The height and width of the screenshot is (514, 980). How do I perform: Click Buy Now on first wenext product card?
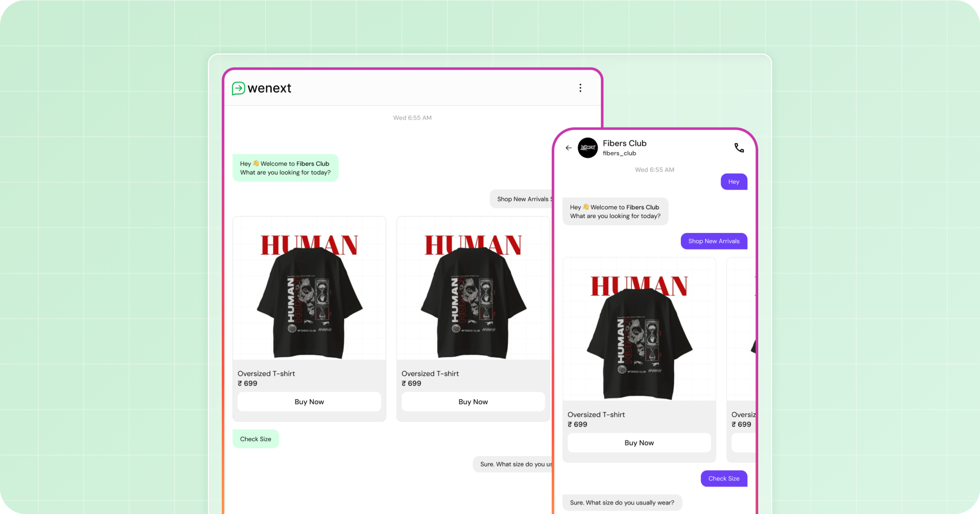point(309,402)
